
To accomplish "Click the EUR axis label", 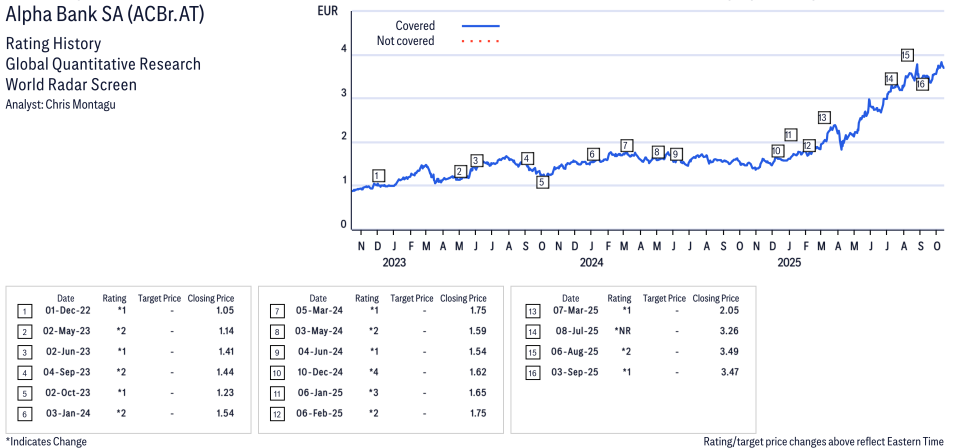I will coord(327,10).
